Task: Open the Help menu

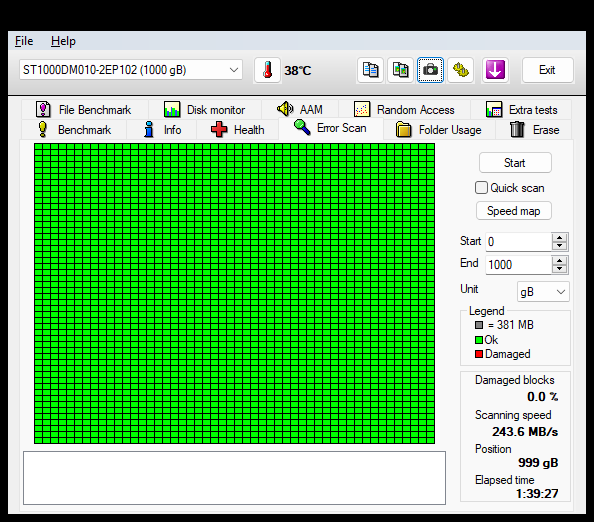Action: [x=63, y=41]
